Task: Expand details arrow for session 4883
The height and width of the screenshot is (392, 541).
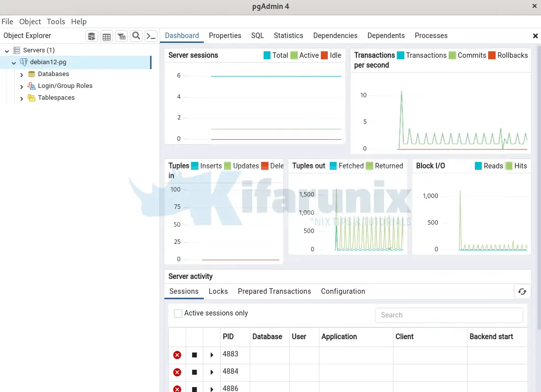Action: point(211,354)
